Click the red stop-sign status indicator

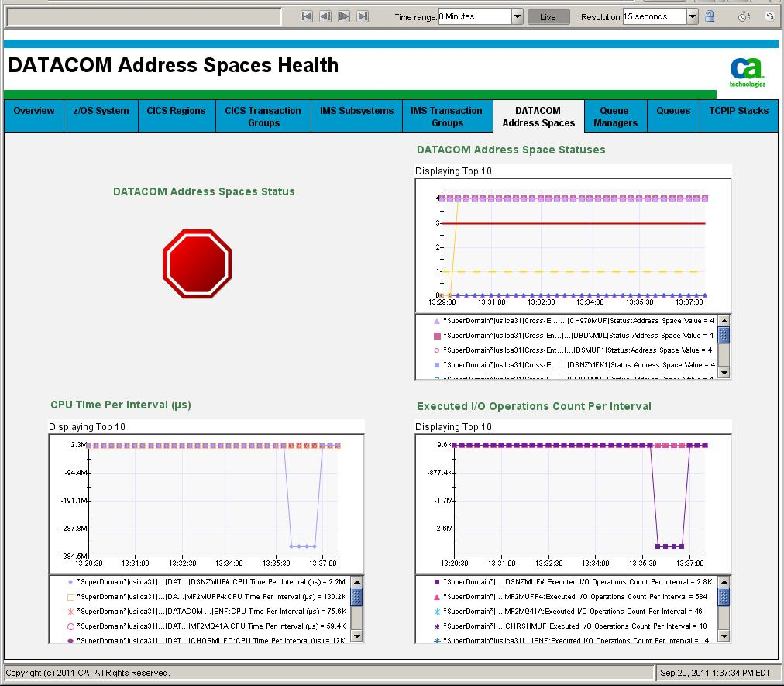coord(197,264)
